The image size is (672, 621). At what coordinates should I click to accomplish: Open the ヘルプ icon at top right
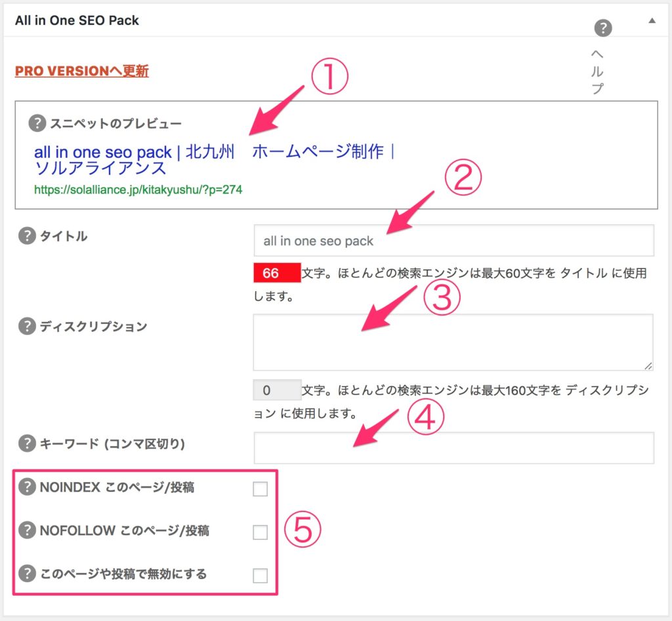point(602,28)
